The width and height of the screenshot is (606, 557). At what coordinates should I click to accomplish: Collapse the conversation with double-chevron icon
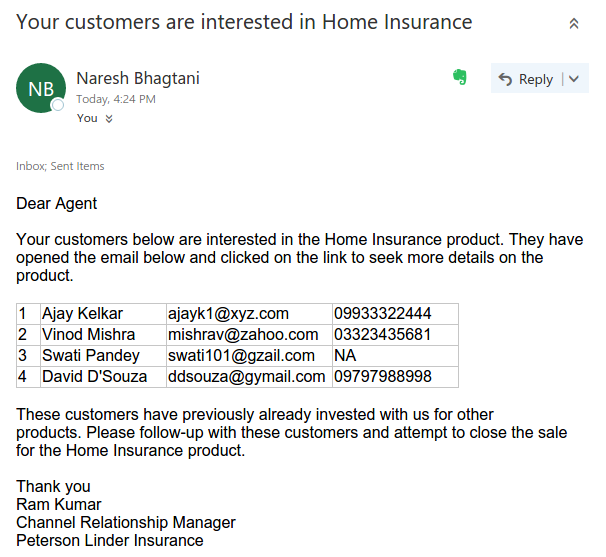[574, 24]
